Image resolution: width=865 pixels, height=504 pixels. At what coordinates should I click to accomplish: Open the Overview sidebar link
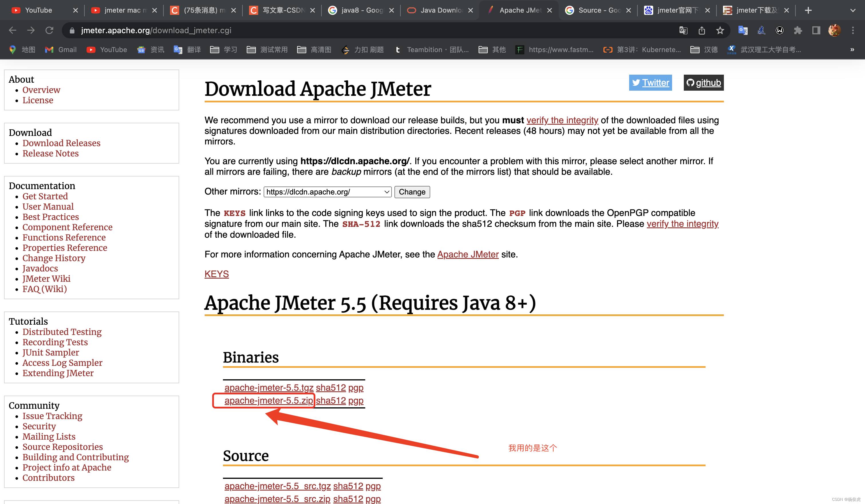[x=41, y=90]
